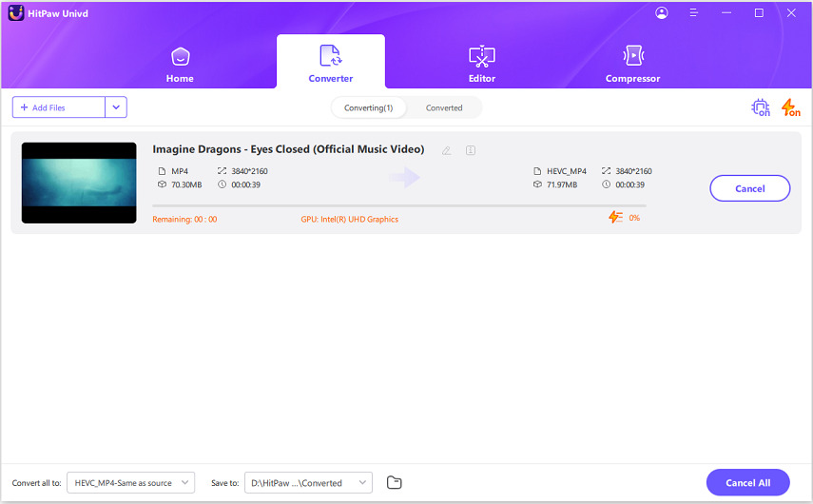Open the hamburger menu icon

(693, 13)
